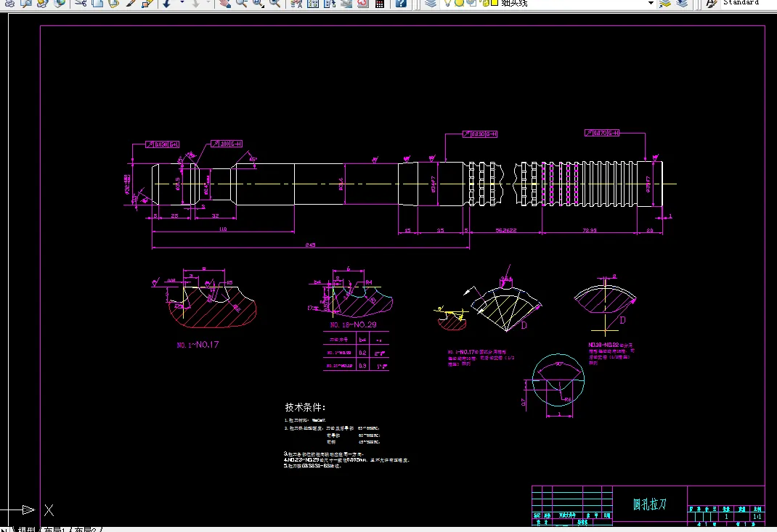Click the 1:1 scale cell in title block
Image resolution: width=777 pixels, height=532 pixels.
click(x=757, y=516)
